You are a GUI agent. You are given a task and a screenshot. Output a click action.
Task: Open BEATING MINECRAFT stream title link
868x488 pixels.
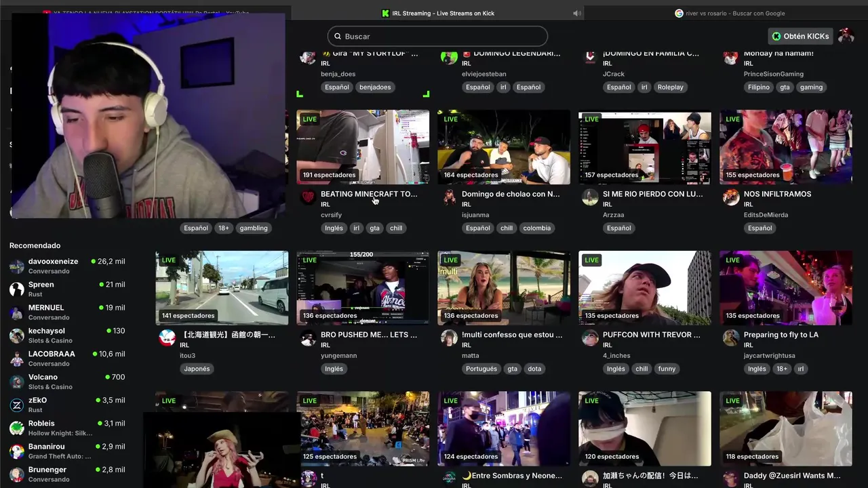(x=369, y=194)
